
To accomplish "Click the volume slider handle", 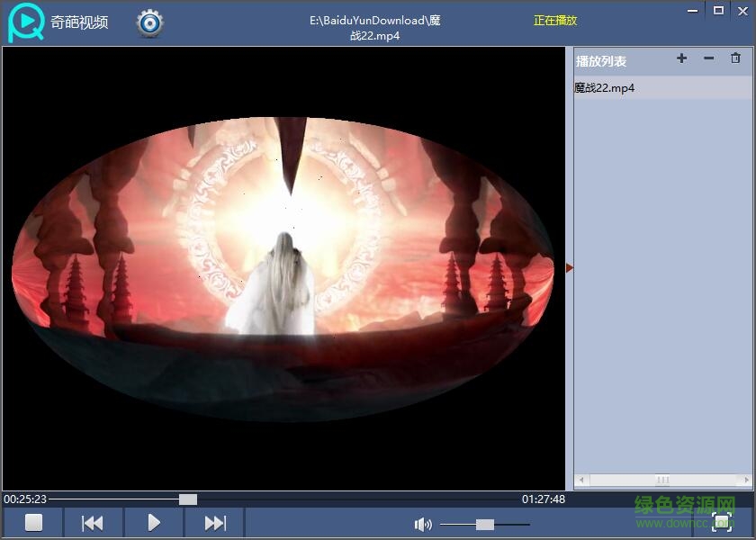I will [484, 525].
